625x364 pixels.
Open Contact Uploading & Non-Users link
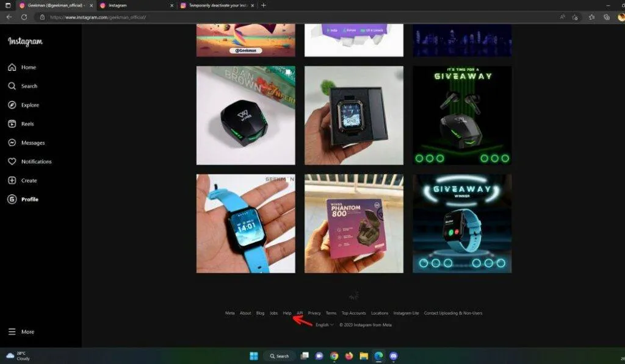[x=453, y=313]
